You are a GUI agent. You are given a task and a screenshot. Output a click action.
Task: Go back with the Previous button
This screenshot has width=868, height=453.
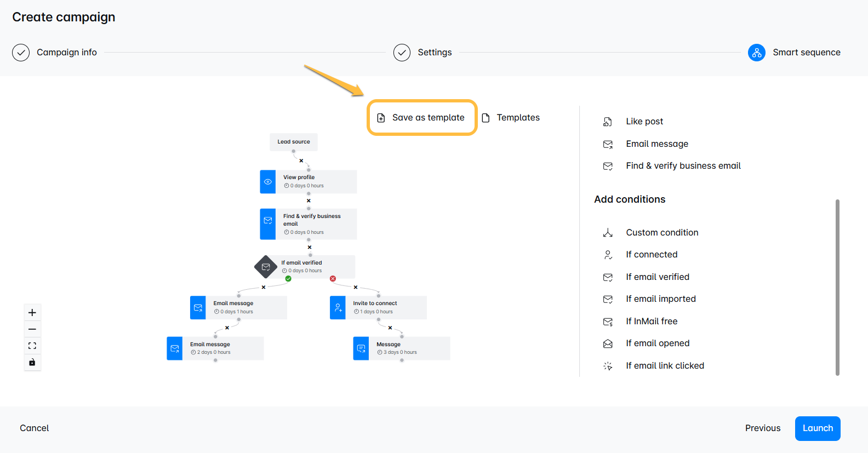[x=763, y=428]
